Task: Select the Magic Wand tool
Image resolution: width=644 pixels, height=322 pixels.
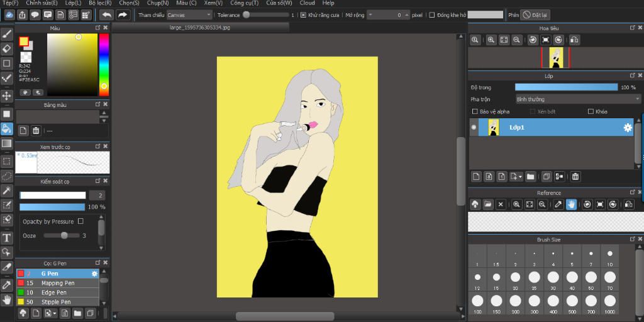Action: click(x=7, y=190)
